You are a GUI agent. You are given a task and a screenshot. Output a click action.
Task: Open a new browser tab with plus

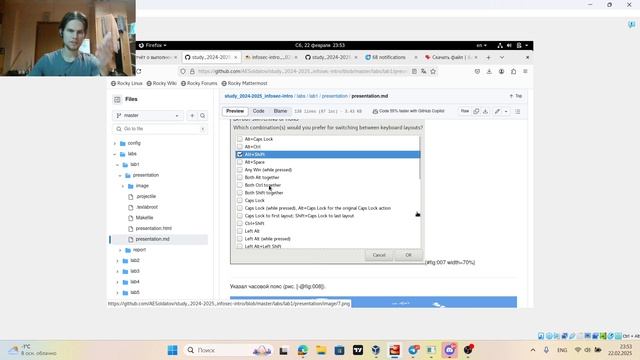(488, 58)
